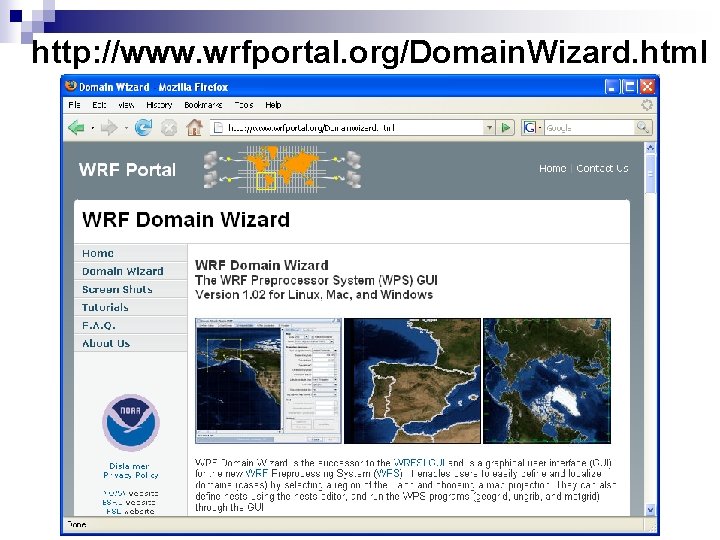Click the vertical scrollbar down arrow

tap(650, 509)
